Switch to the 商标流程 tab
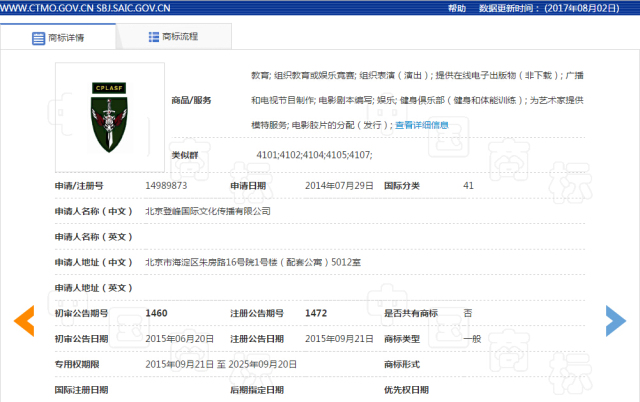Viewport: 640px width, 402px height. tap(179, 37)
